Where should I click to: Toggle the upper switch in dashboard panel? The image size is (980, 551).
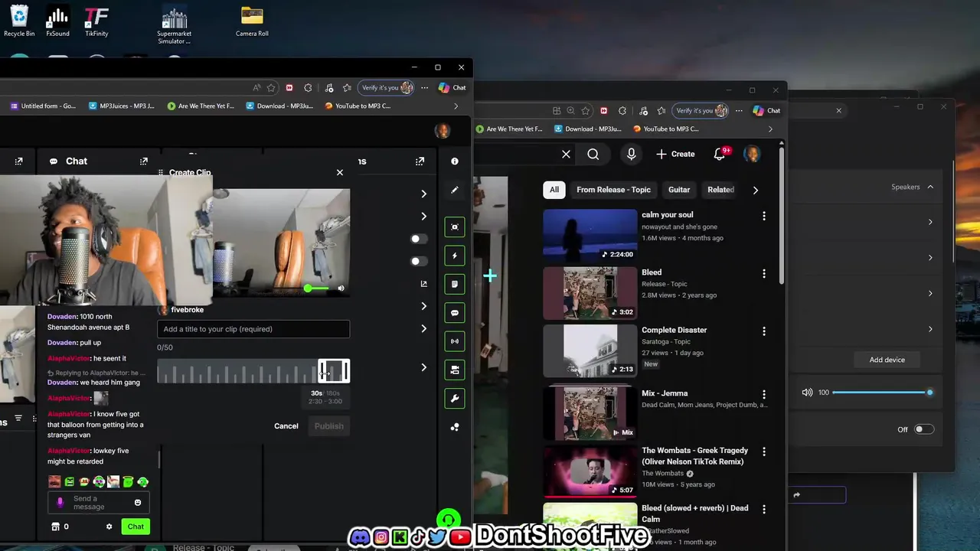click(418, 239)
